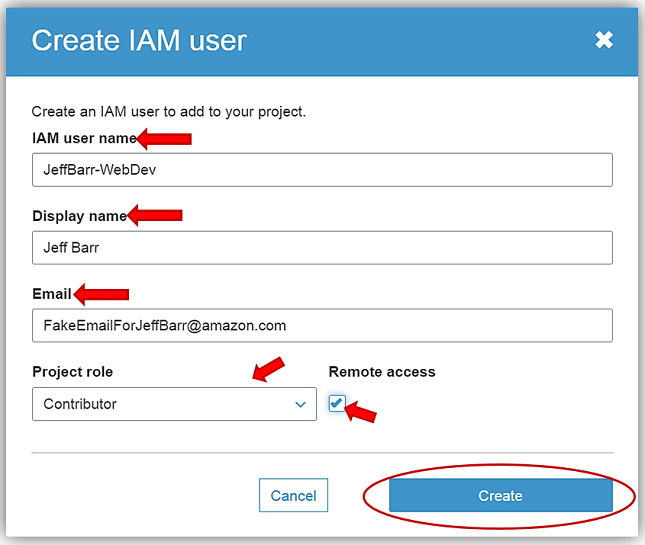The height and width of the screenshot is (545, 645).
Task: Click into the Email address field
Action: pos(322,325)
